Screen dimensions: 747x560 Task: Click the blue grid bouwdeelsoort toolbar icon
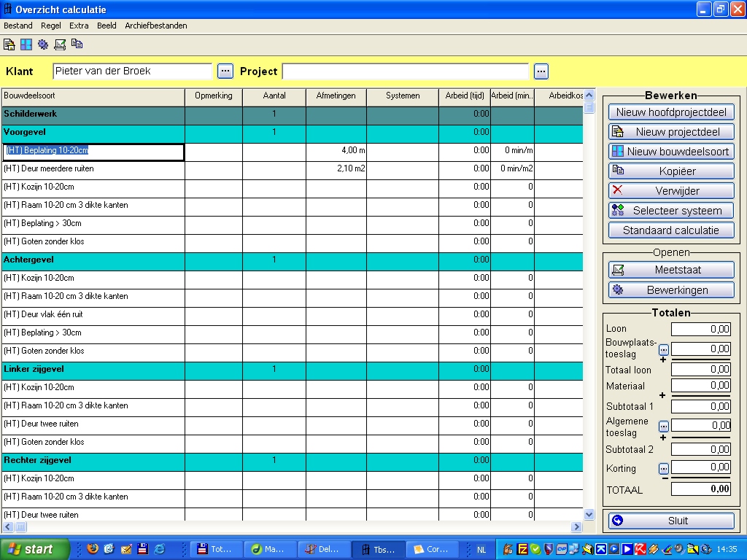[x=26, y=44]
